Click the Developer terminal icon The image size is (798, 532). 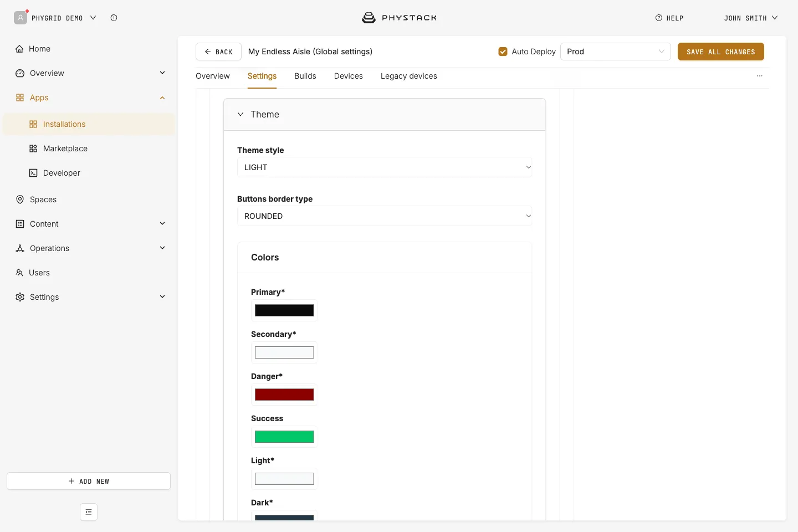pos(33,173)
